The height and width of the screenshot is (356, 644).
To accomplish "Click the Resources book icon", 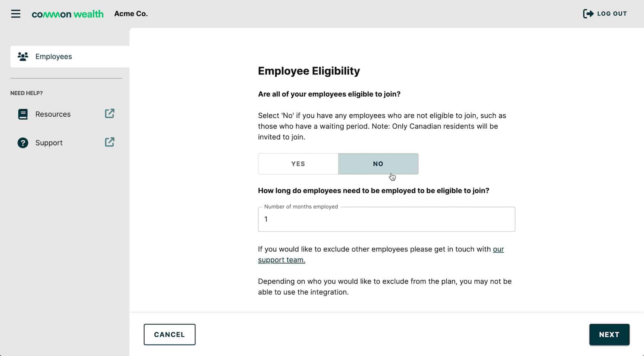I will point(23,114).
